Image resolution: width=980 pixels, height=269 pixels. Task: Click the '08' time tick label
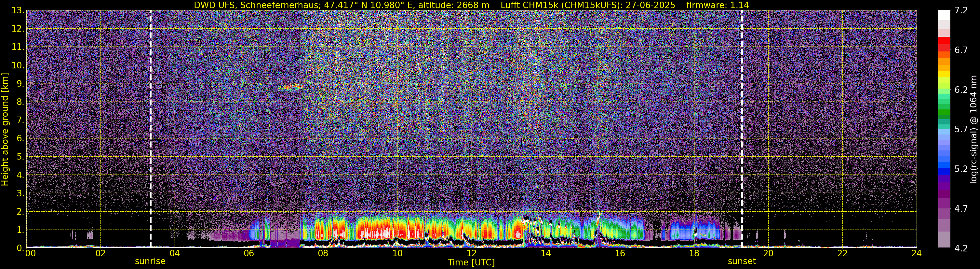point(323,253)
